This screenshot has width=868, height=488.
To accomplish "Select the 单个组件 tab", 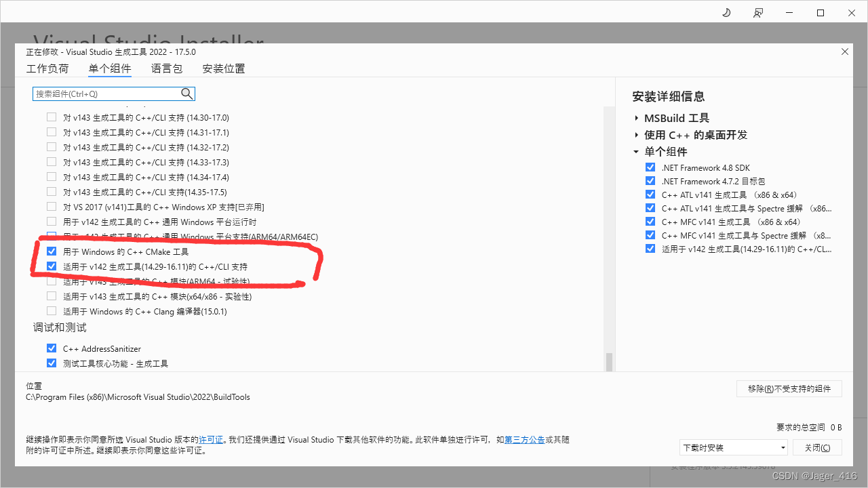I will pyautogui.click(x=110, y=68).
